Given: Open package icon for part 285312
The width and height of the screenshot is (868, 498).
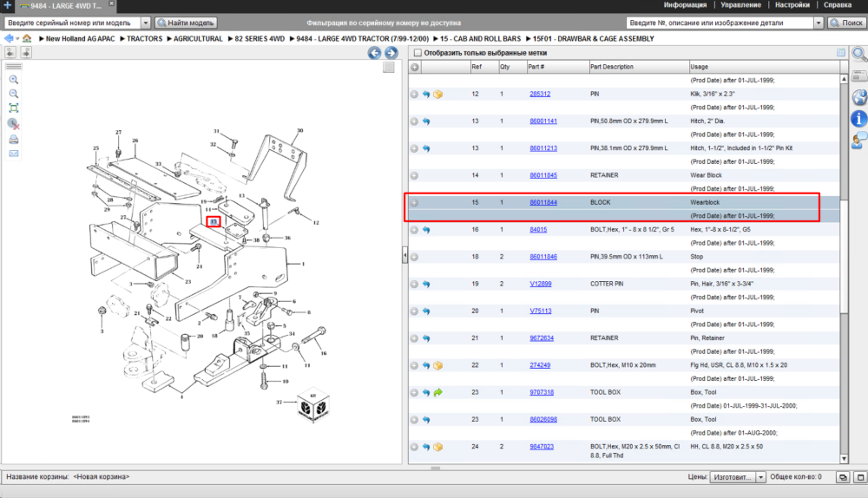Looking at the screenshot, I should point(437,94).
